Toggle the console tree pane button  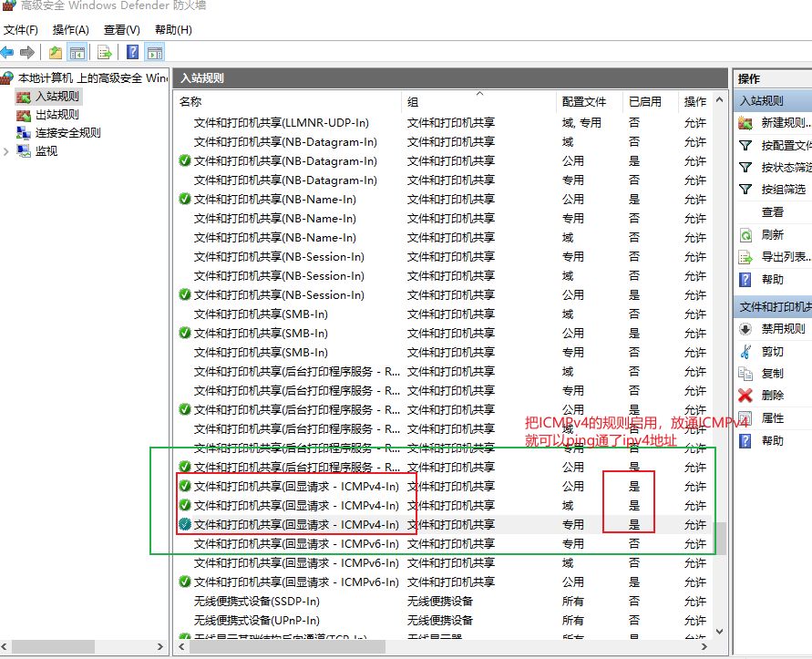coord(77,53)
